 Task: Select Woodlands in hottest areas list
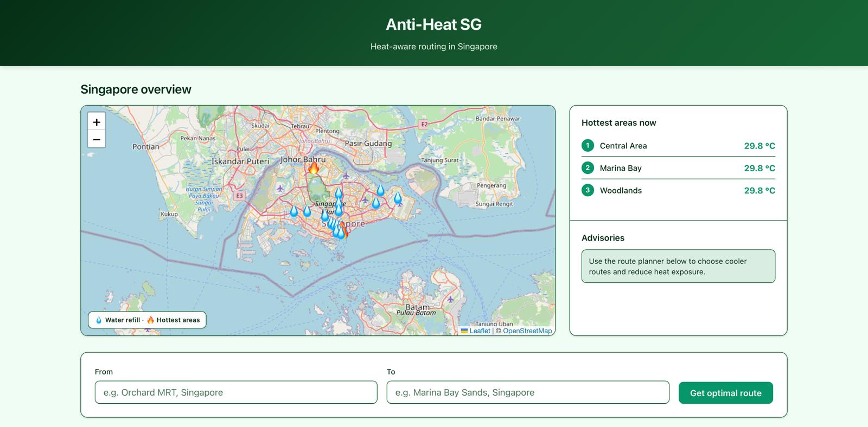678,190
